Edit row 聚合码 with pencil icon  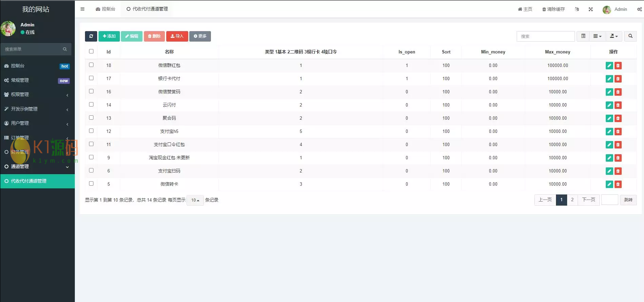[609, 118]
